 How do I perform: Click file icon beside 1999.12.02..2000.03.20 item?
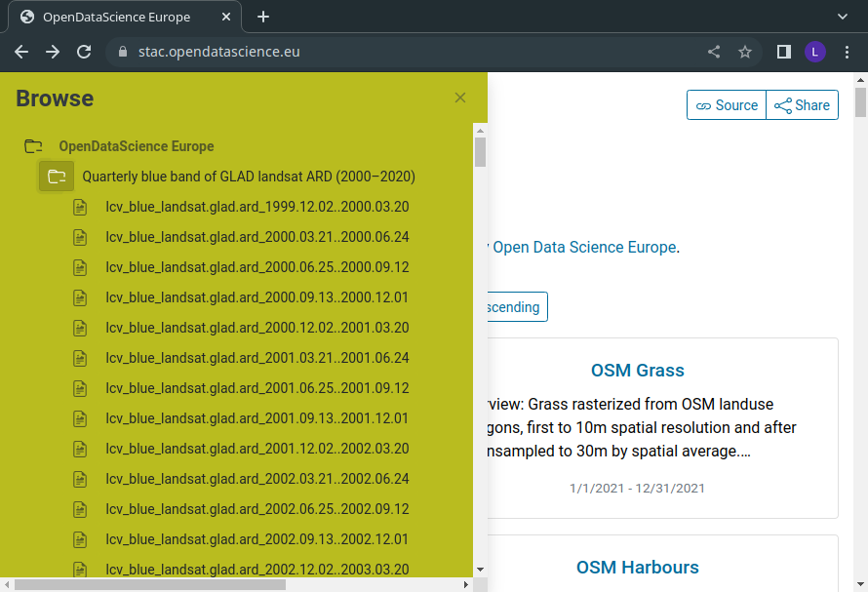[x=80, y=207]
